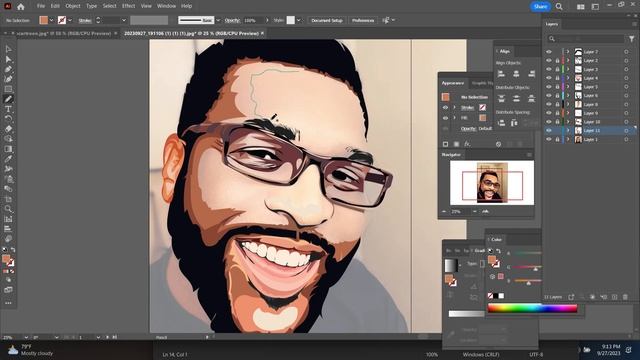
Task: Open the Object menu
Action: 73,6
